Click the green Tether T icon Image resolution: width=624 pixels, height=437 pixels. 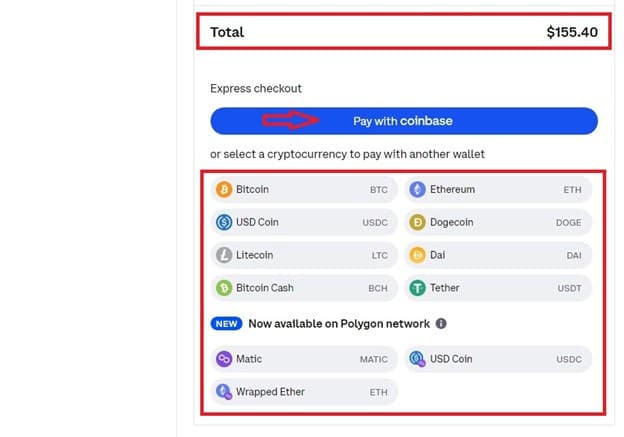tap(417, 288)
